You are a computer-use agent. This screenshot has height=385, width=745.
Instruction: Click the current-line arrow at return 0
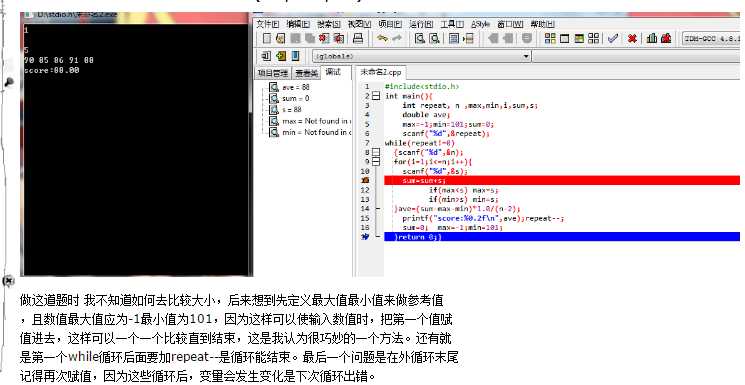(x=365, y=237)
